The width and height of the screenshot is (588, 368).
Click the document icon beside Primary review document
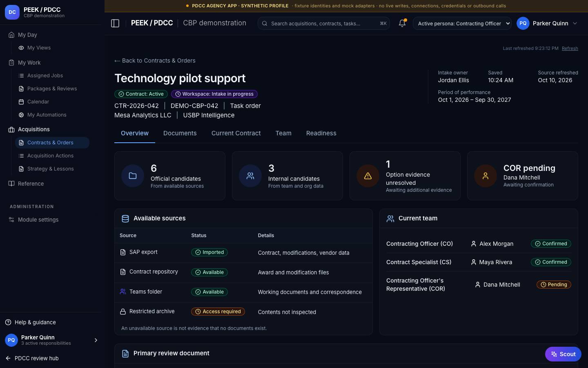pyautogui.click(x=125, y=354)
